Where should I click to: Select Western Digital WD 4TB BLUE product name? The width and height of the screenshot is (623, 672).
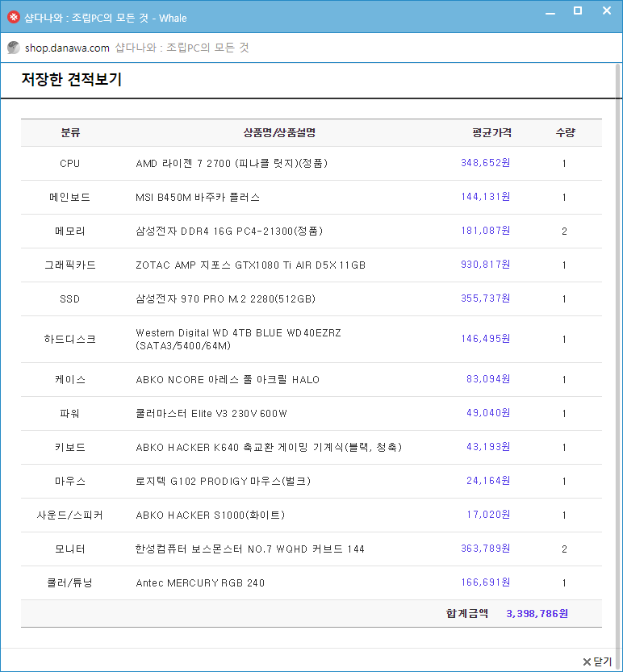(238, 339)
